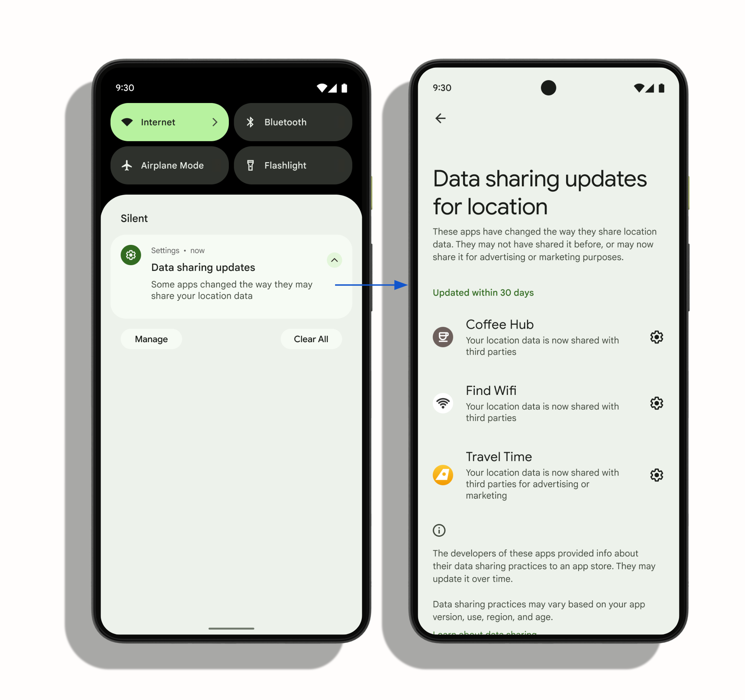Open Find Wifi location settings
This screenshot has width=745, height=700.
click(657, 403)
